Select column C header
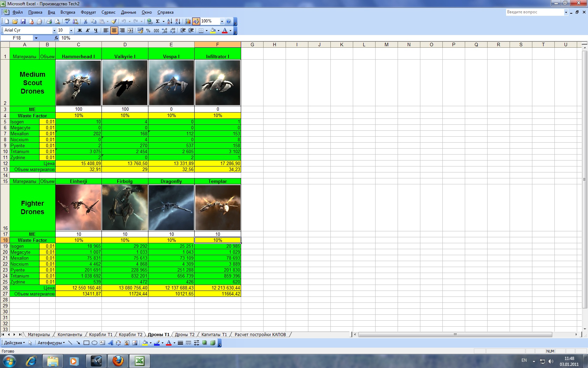This screenshot has width=588, height=368. pyautogui.click(x=78, y=45)
